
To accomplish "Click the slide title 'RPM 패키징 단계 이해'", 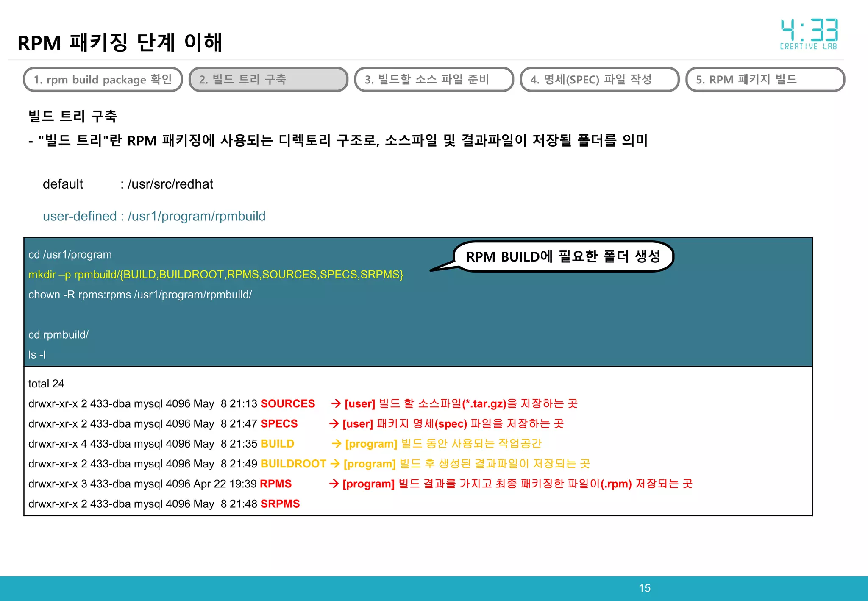I will pos(120,43).
